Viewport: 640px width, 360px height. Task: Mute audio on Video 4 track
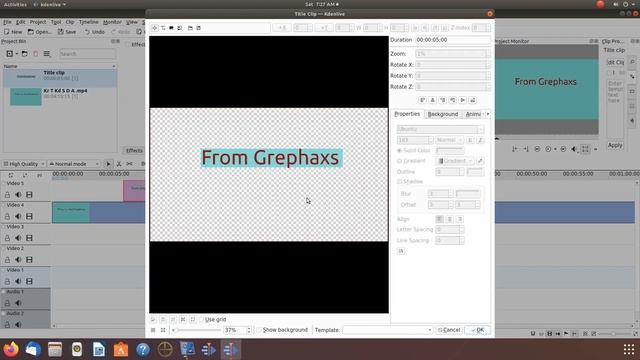pos(18,216)
